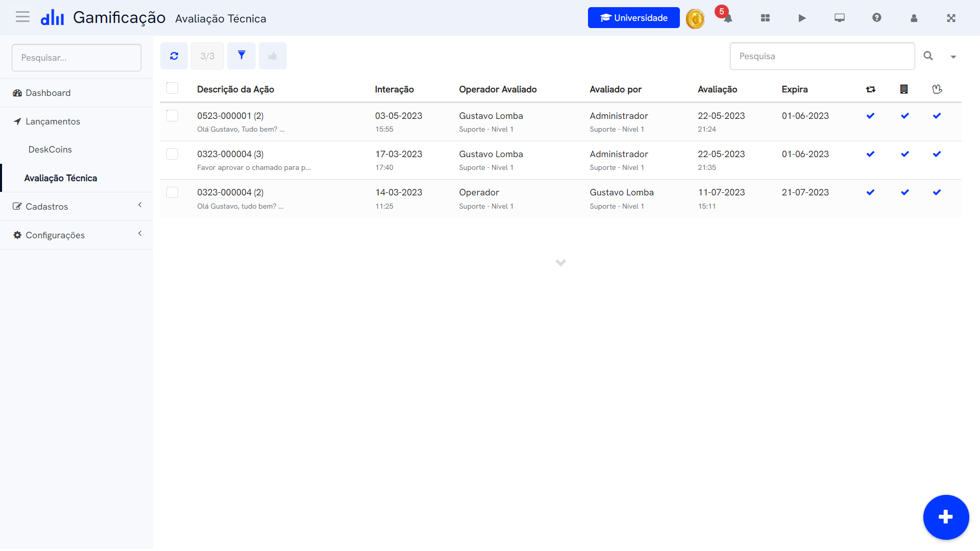This screenshot has height=551, width=980.
Task: Click the search magnifier icon
Action: click(x=928, y=56)
